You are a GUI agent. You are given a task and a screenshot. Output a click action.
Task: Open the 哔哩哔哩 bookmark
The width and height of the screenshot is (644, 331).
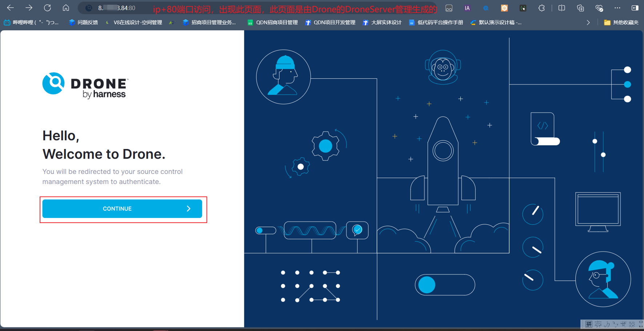(x=31, y=23)
